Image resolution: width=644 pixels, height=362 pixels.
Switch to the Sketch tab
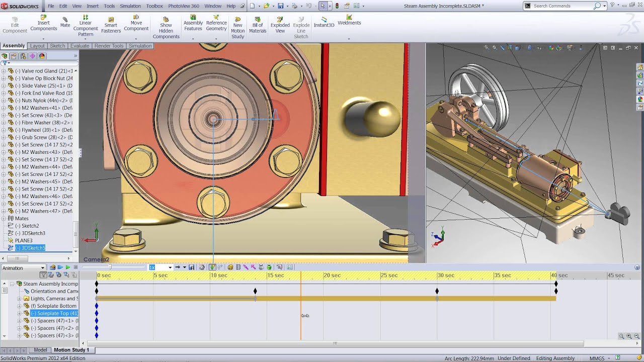coord(57,46)
